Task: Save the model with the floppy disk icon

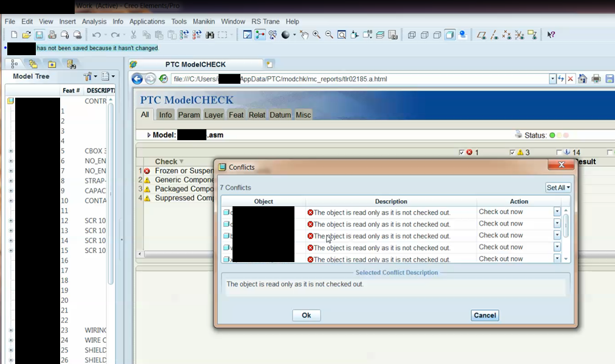Action: (x=39, y=35)
